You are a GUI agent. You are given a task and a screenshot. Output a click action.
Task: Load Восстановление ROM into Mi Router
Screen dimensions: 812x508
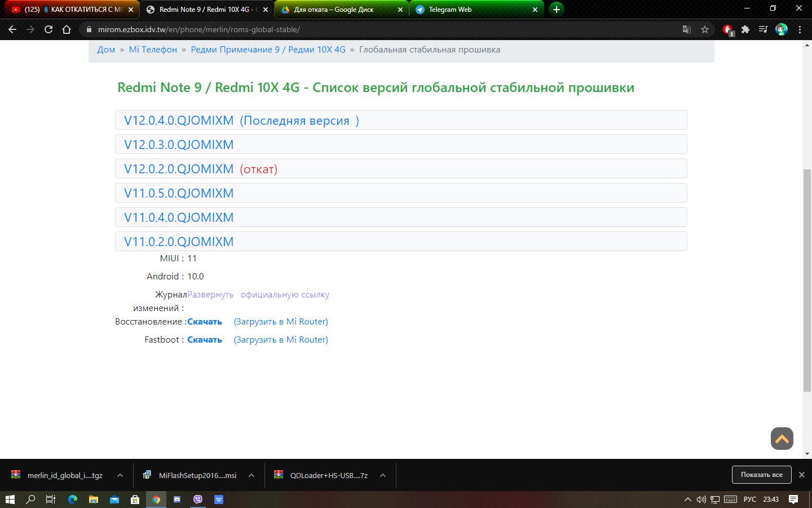click(281, 322)
